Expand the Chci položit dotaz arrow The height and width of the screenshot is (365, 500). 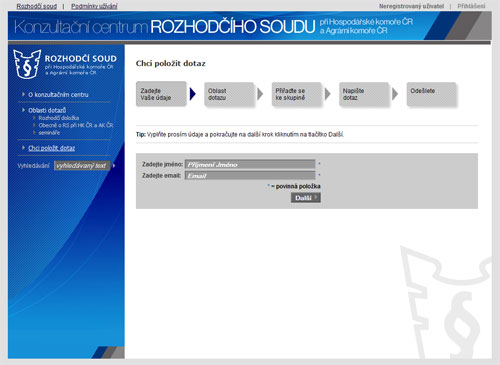[23, 148]
